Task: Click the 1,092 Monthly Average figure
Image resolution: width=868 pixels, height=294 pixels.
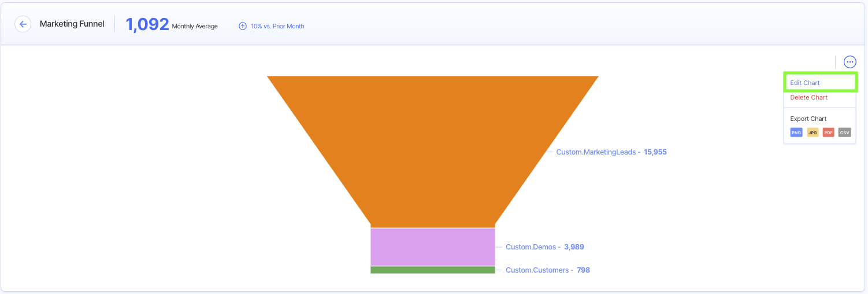Action: (147, 24)
